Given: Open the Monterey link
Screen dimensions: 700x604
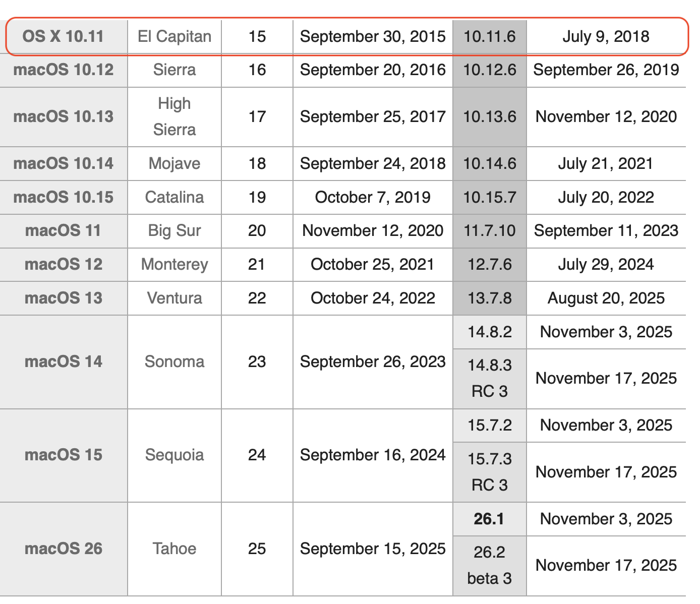Looking at the screenshot, I should point(174,265).
